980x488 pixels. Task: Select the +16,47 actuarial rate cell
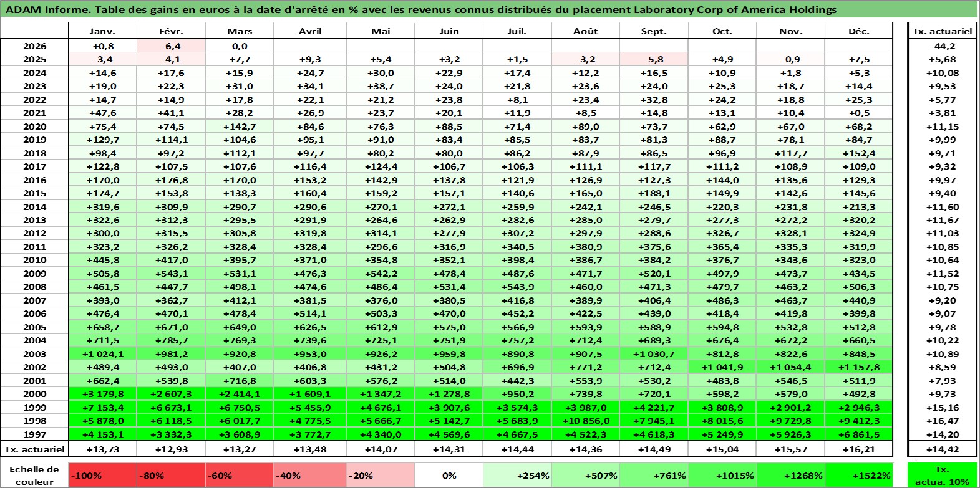pos(942,421)
